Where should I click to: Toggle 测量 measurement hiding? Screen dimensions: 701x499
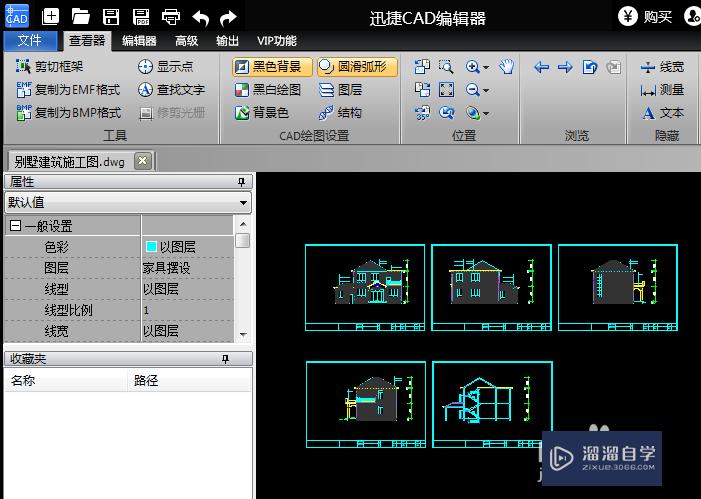point(662,90)
